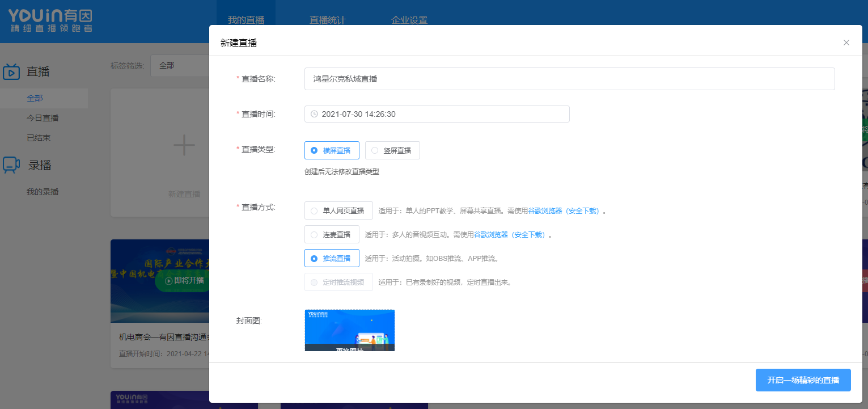The width and height of the screenshot is (868, 409).
Task: Open 标签筛选 dropdown showing 全部
Action: pyautogui.click(x=180, y=66)
